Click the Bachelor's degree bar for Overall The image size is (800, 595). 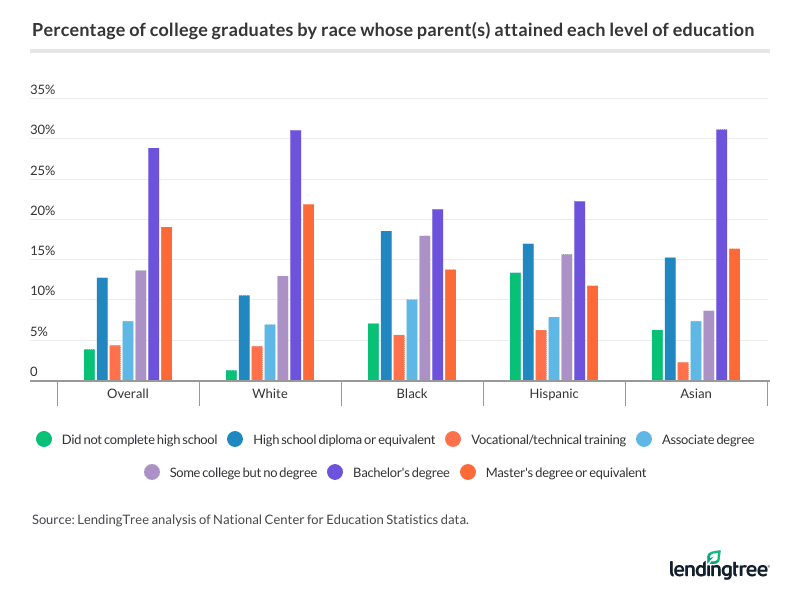tap(154, 264)
